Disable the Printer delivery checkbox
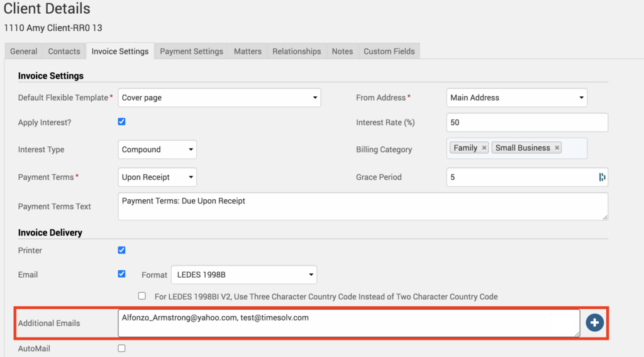This screenshot has width=644, height=357. coord(122,250)
